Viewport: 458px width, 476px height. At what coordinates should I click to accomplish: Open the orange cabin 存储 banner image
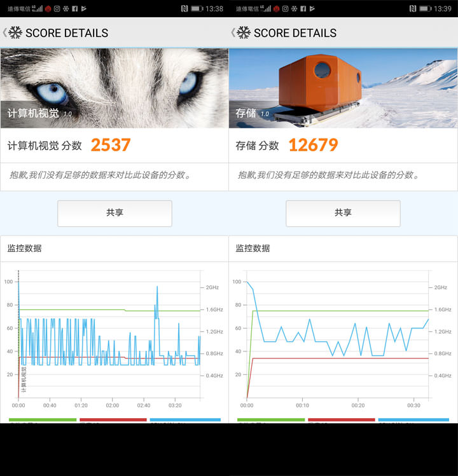coord(343,88)
